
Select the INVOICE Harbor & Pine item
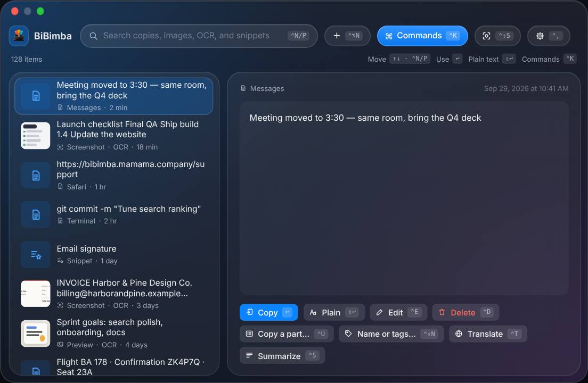[113, 294]
